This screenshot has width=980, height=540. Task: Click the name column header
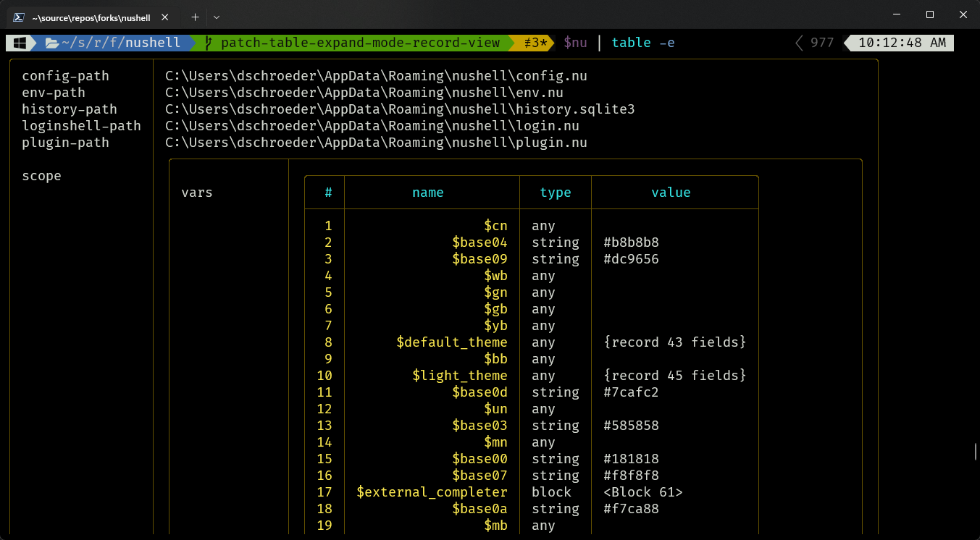[x=428, y=193]
